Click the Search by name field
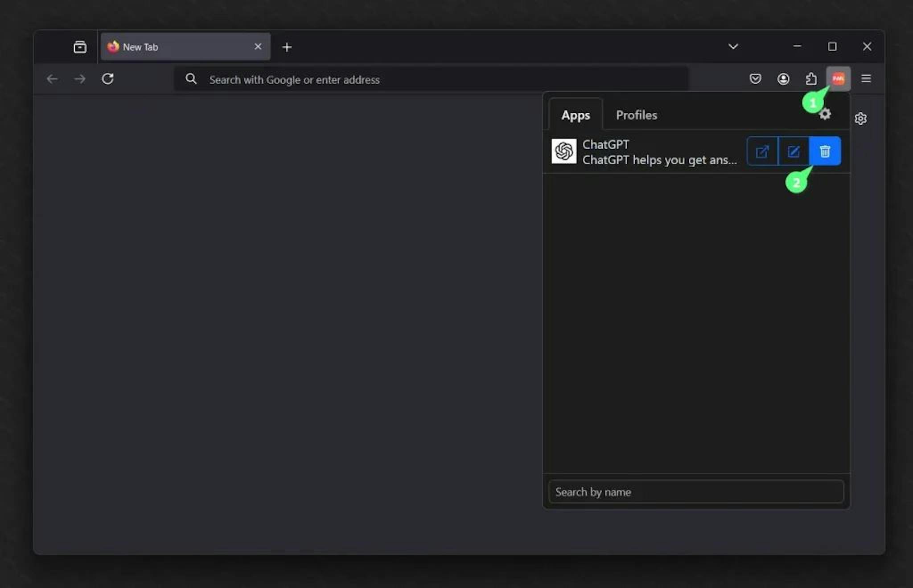 coord(695,492)
